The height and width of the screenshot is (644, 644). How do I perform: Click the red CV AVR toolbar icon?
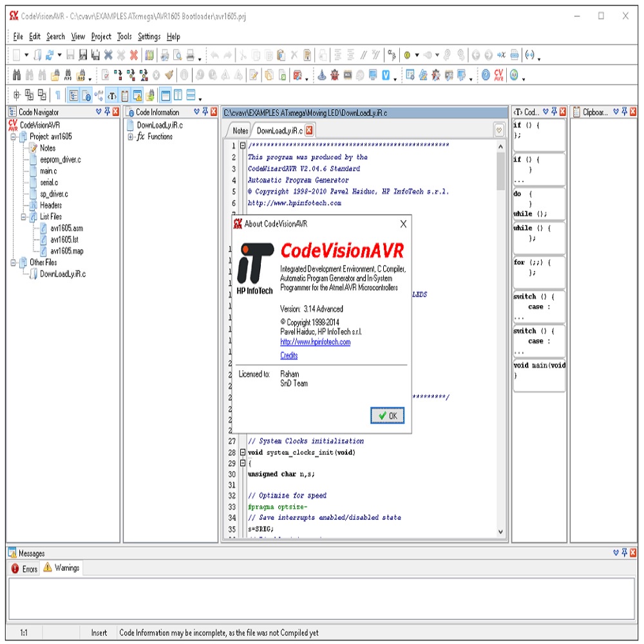(x=498, y=75)
